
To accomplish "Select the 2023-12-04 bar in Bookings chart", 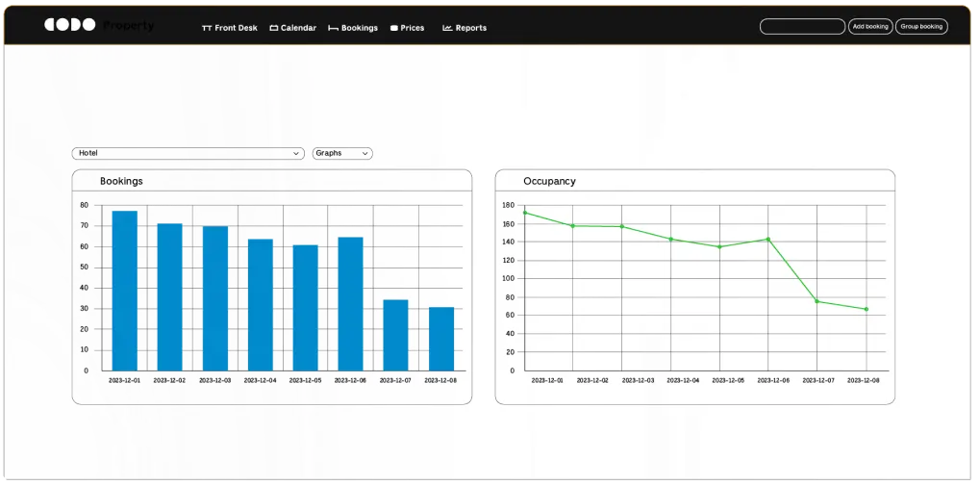I will coord(260,304).
